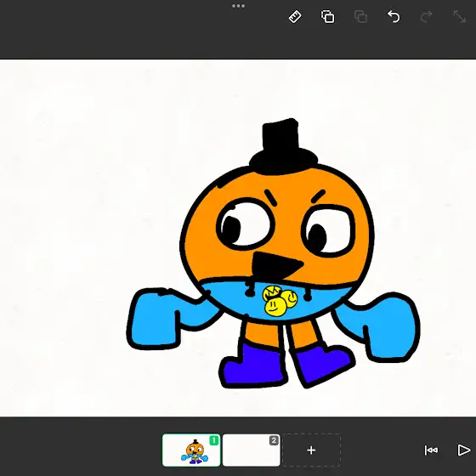This screenshot has width=476, height=476.
Task: Click the dimmed paste frame icon
Action: tap(360, 17)
